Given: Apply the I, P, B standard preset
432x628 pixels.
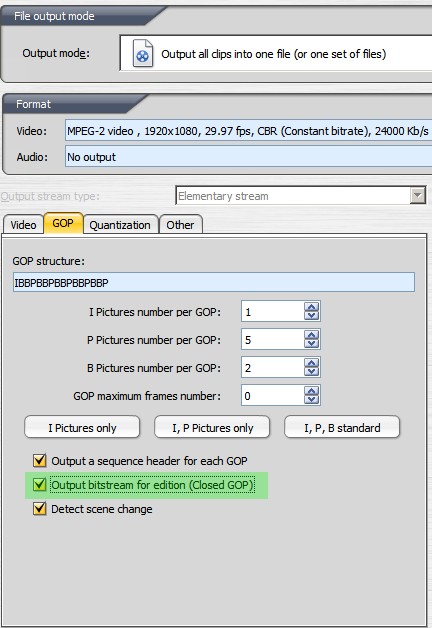Looking at the screenshot, I should (342, 427).
